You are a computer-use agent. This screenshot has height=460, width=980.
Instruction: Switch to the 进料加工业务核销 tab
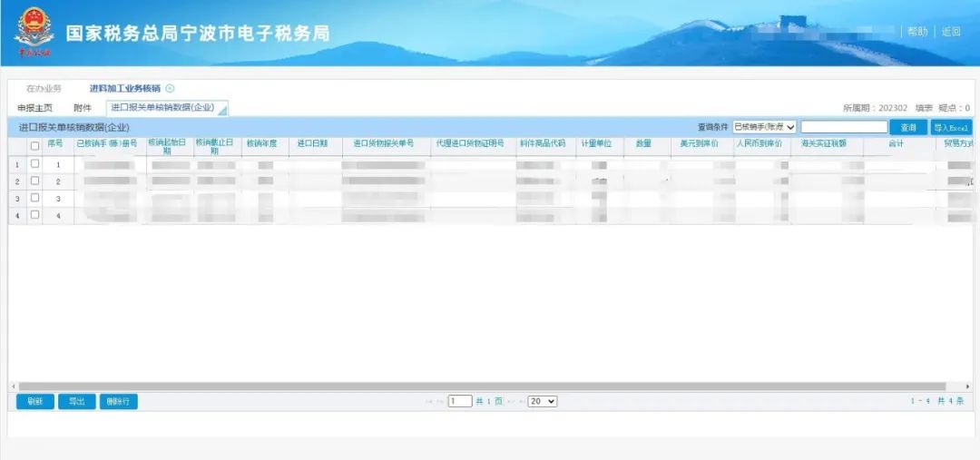click(x=125, y=89)
